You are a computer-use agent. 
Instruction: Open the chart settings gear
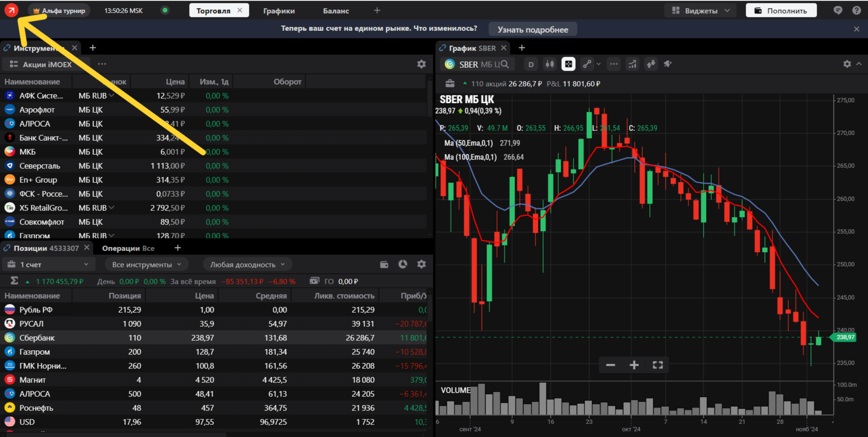(847, 64)
